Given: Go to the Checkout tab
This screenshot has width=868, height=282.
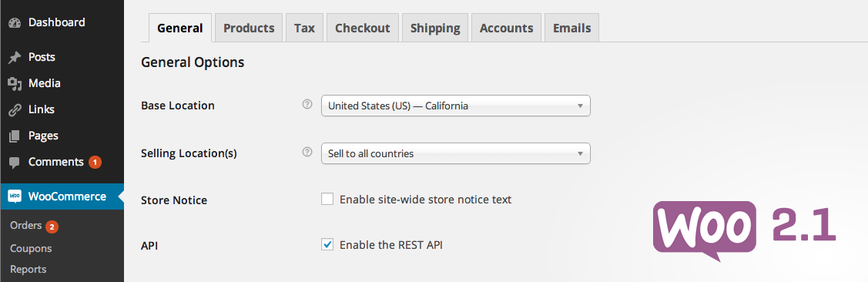Looking at the screenshot, I should pos(363,28).
